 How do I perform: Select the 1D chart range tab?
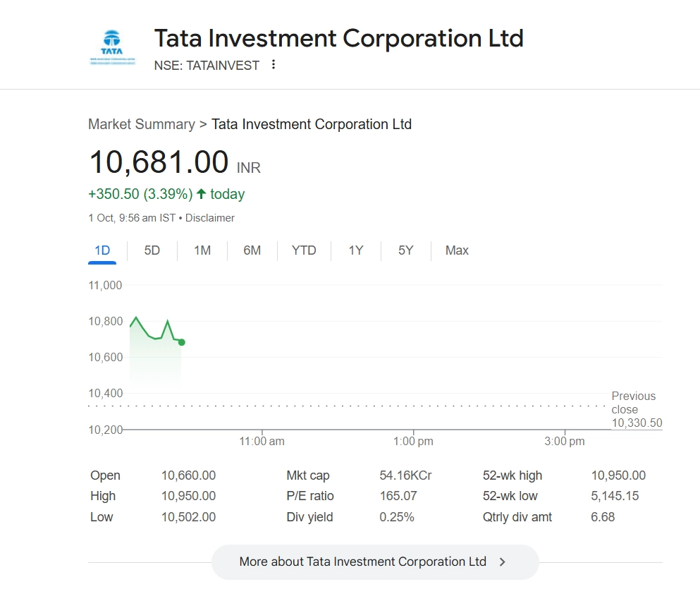click(x=102, y=250)
